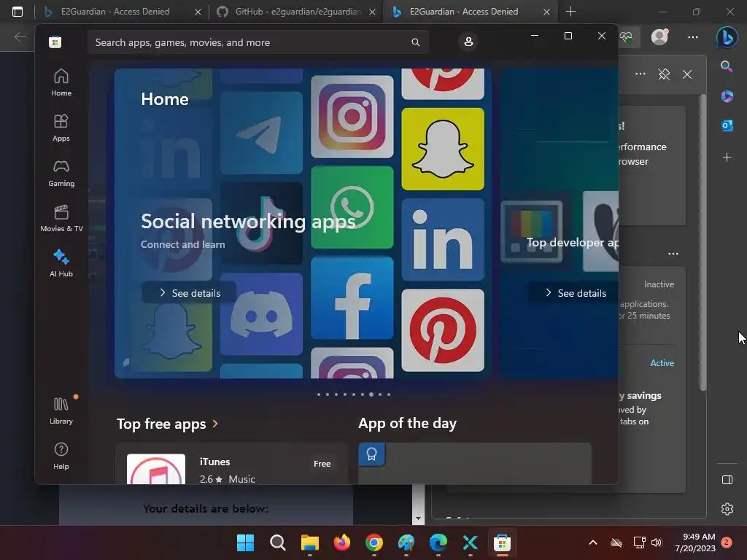Select the last carousel page dot
This screenshot has width=747, height=560.
coord(389,394)
